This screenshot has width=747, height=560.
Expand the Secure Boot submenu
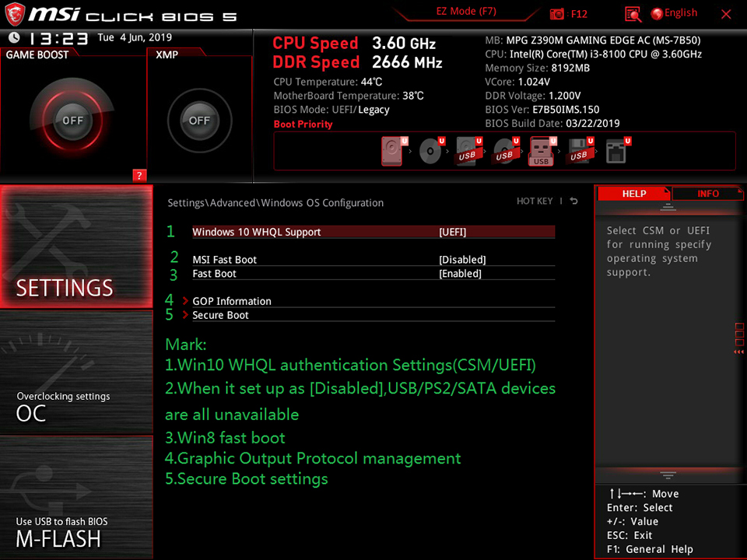pyautogui.click(x=220, y=315)
